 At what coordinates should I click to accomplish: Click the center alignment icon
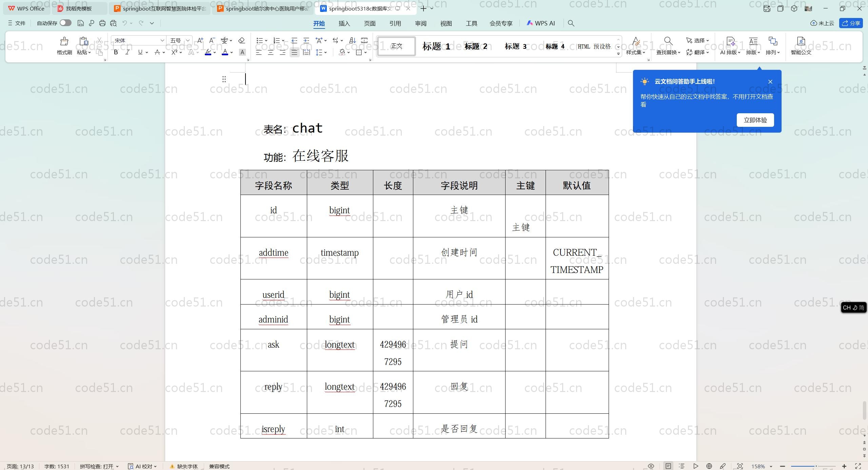coord(271,52)
